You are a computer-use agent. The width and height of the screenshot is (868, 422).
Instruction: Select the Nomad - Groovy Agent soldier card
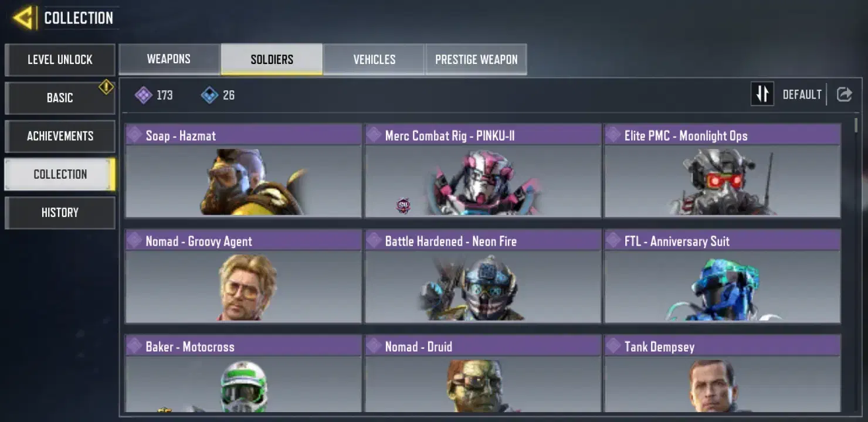(243, 276)
